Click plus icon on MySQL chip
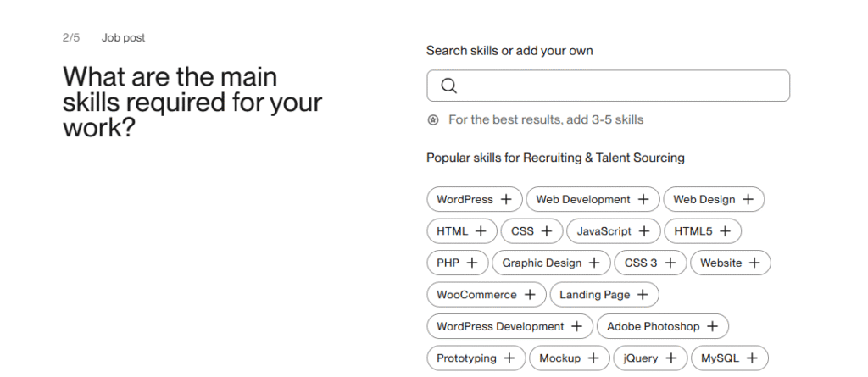Viewport: 868px width, 377px height. 752,358
